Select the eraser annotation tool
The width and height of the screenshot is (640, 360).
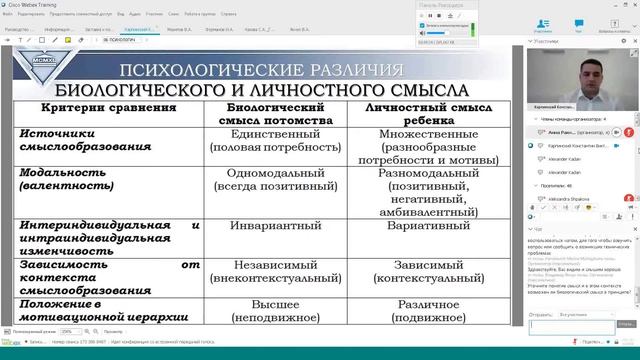81,40
